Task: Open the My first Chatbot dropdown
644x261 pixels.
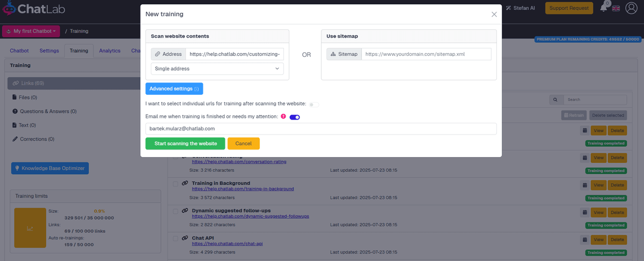Action: click(x=31, y=31)
